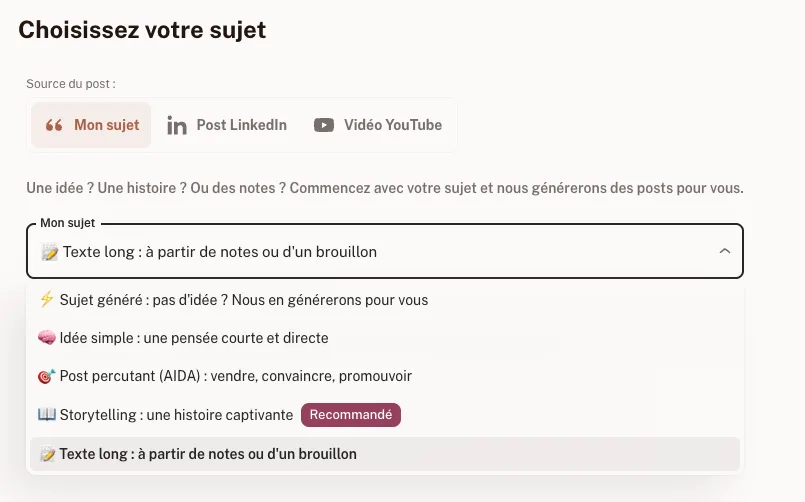Image resolution: width=805 pixels, height=502 pixels.
Task: Click the lightning bolt icon for Sujet généré
Action: [x=47, y=299]
